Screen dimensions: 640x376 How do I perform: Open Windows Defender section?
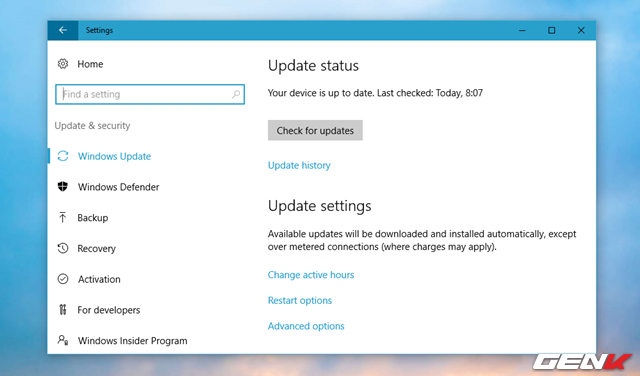[118, 187]
